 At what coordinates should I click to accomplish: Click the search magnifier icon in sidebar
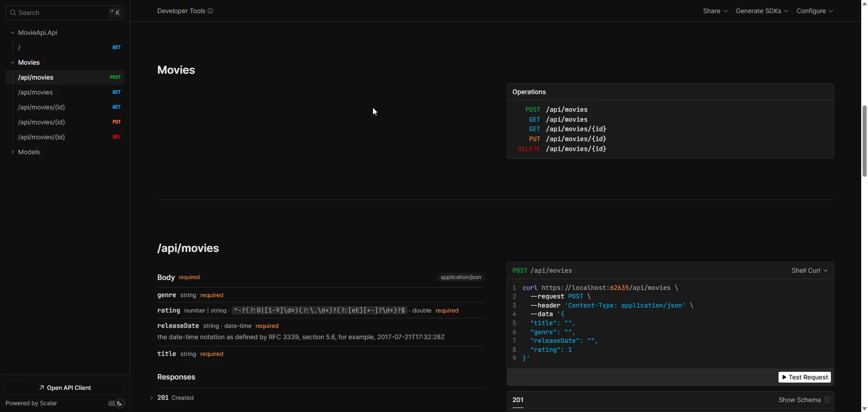[13, 13]
